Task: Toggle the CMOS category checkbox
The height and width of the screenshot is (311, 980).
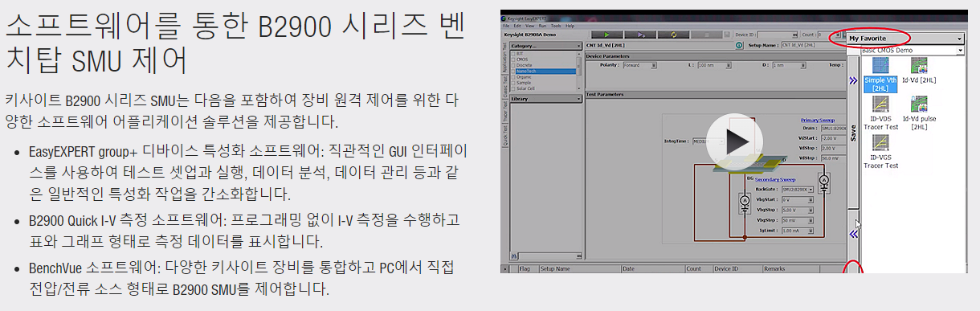Action: 513,59
